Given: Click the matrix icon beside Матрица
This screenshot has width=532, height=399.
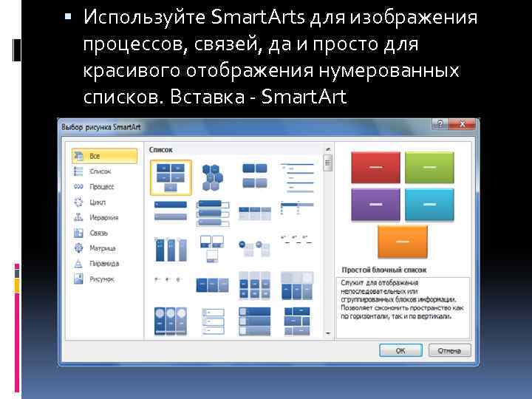Looking at the screenshot, I should (78, 248).
